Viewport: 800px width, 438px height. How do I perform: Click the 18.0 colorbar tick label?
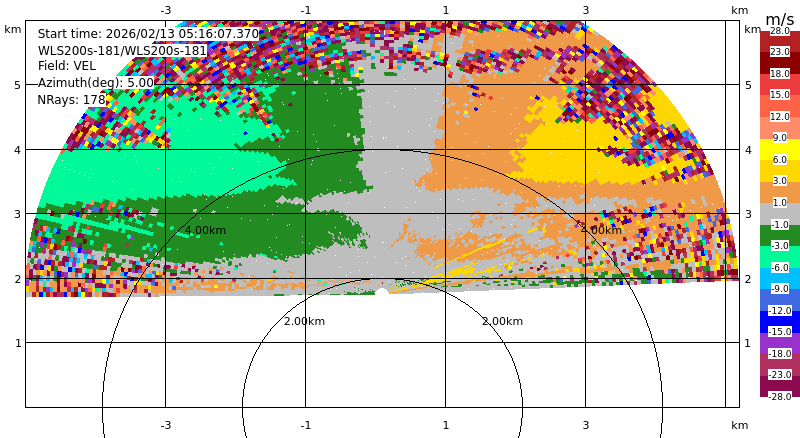coord(780,74)
